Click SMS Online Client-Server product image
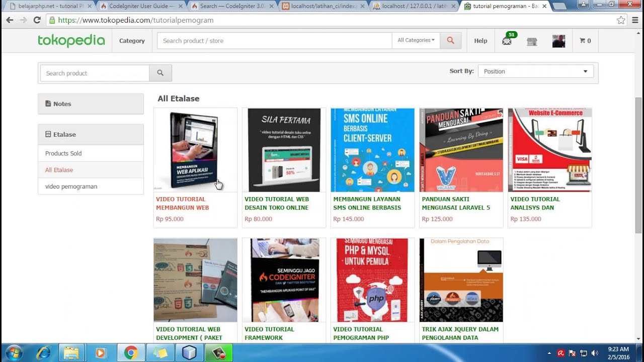 (372, 150)
